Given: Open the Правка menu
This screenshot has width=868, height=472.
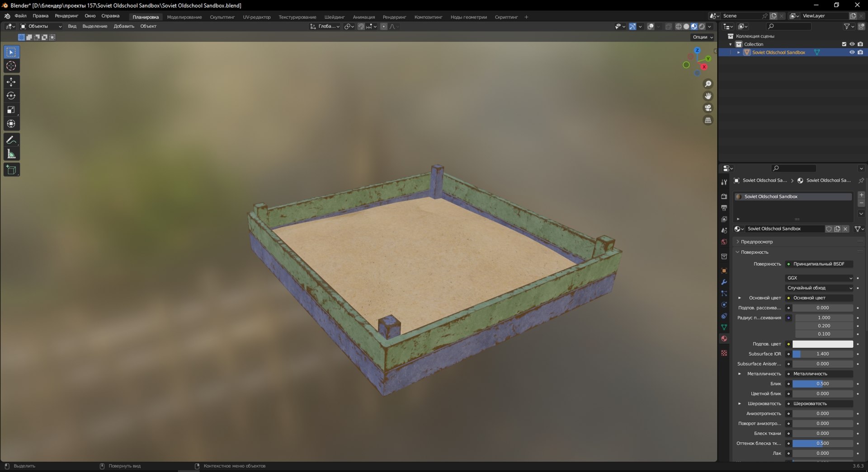Looking at the screenshot, I should click(40, 16).
